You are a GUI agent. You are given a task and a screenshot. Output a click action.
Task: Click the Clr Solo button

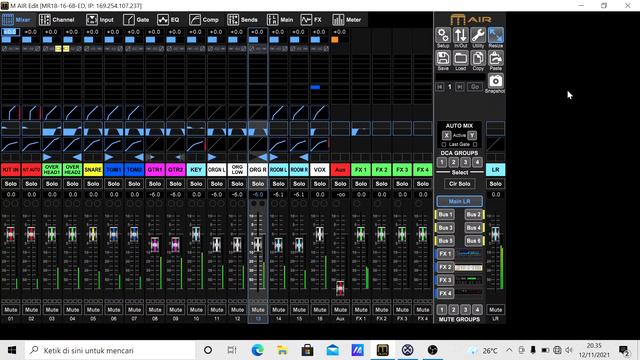(460, 184)
